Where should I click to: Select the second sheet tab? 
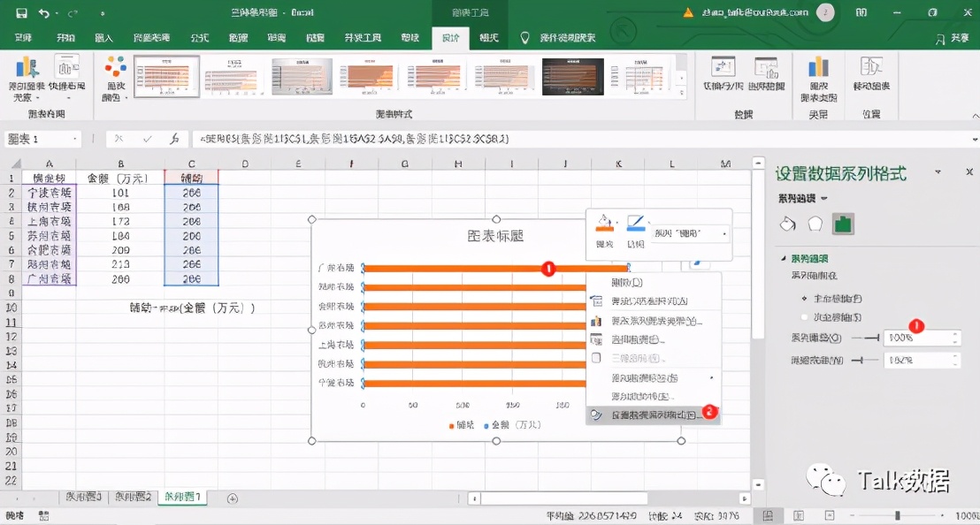click(134, 497)
